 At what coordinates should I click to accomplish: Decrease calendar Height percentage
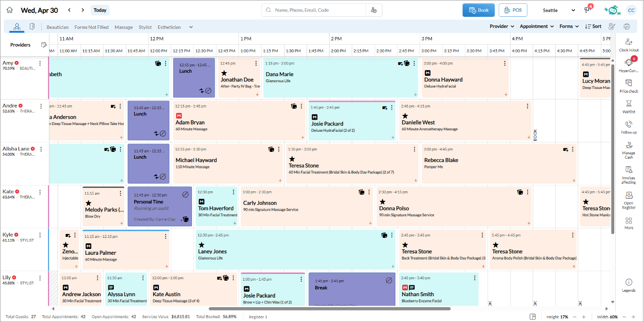[x=575, y=317]
